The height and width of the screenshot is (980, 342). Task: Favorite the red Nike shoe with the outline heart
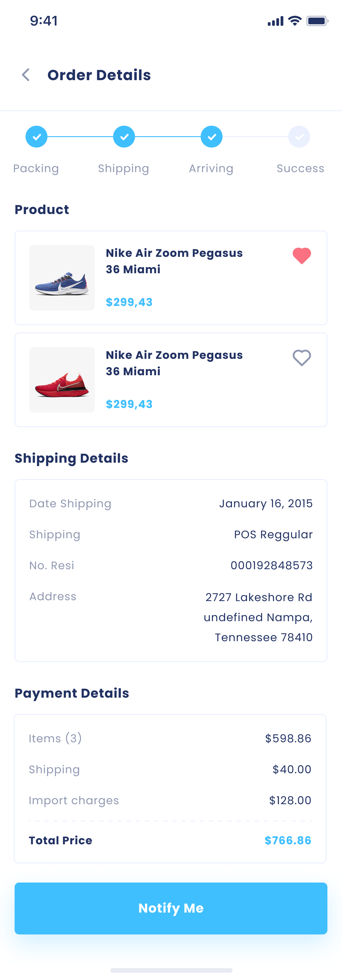tap(302, 358)
